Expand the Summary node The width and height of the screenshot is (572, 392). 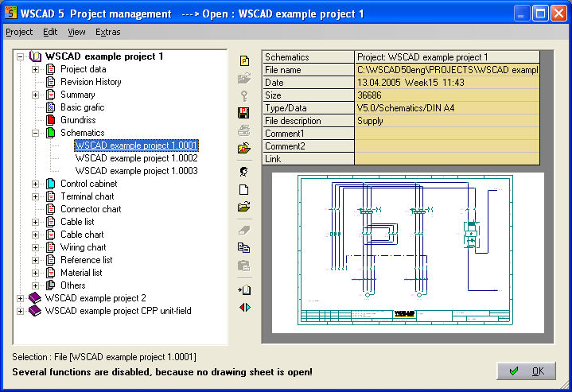click(35, 95)
